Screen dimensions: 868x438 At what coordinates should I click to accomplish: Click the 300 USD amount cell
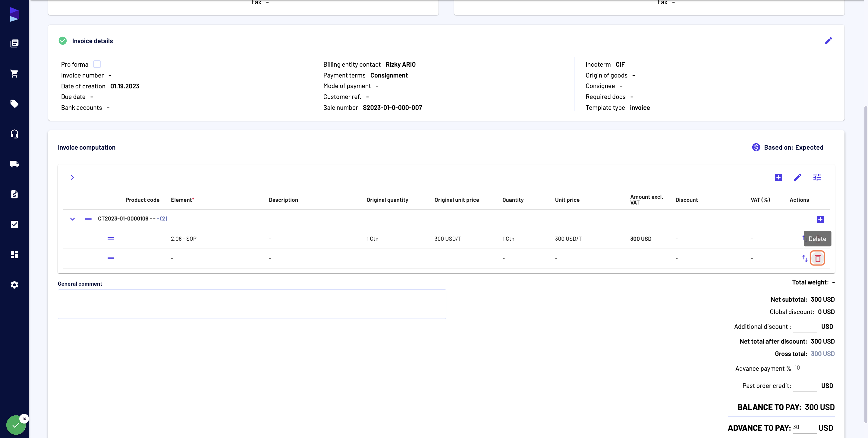pyautogui.click(x=640, y=239)
